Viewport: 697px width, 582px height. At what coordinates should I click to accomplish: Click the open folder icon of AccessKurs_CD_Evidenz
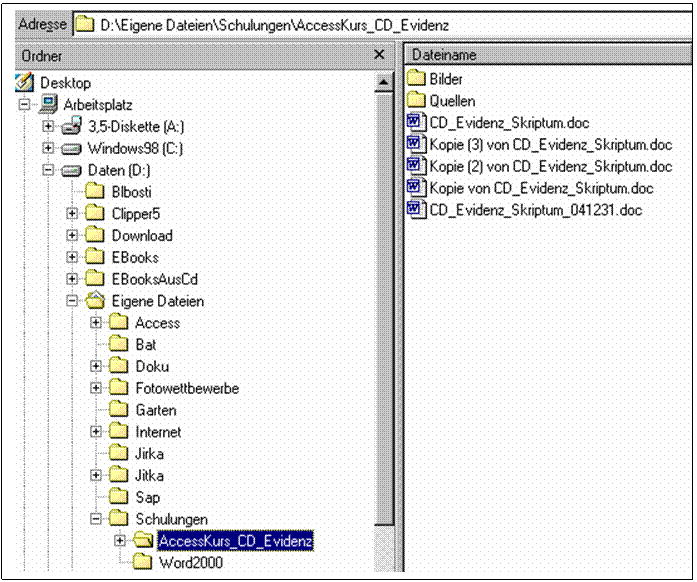tap(143, 540)
